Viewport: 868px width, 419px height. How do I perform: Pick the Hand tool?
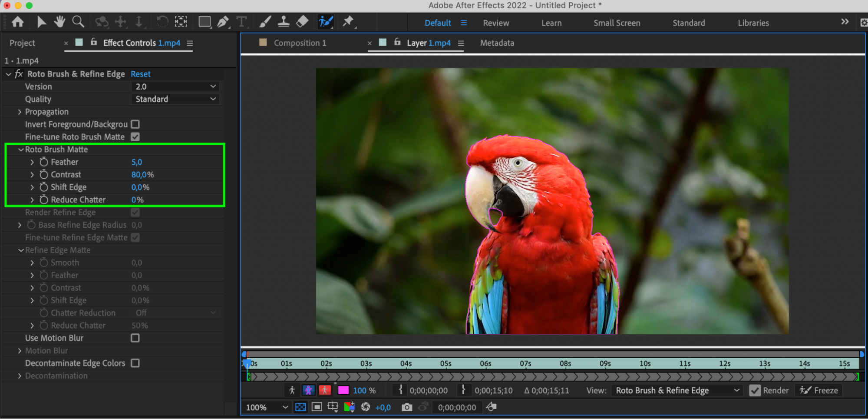[59, 22]
